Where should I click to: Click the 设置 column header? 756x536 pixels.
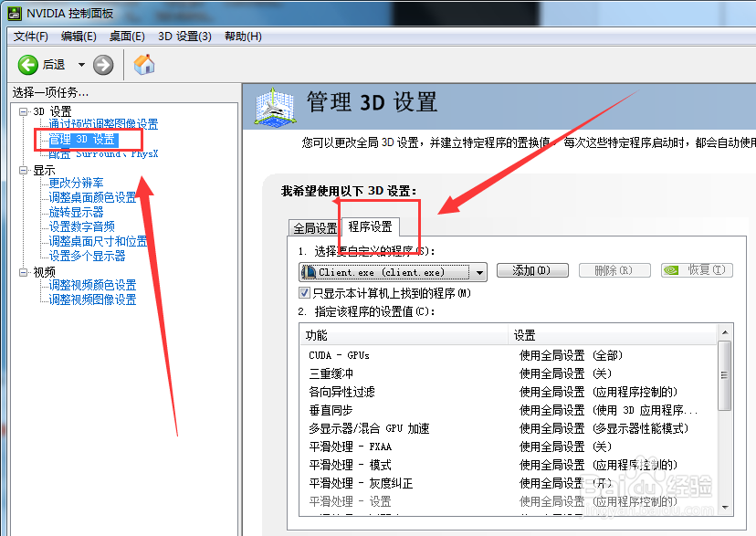point(613,335)
